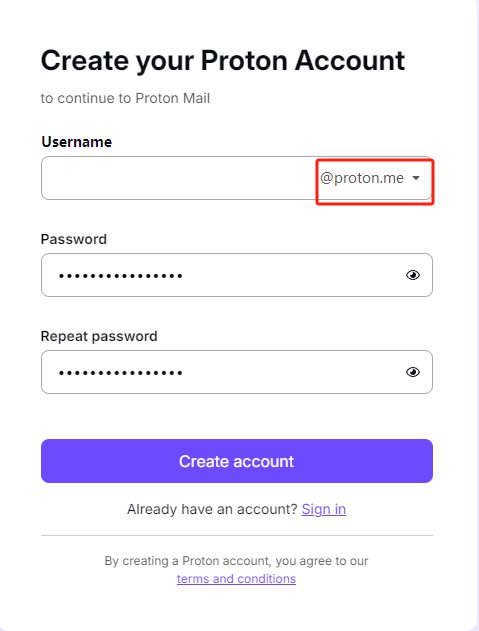Open the Sign in link
Image resolution: width=479 pixels, height=631 pixels.
pyautogui.click(x=324, y=509)
